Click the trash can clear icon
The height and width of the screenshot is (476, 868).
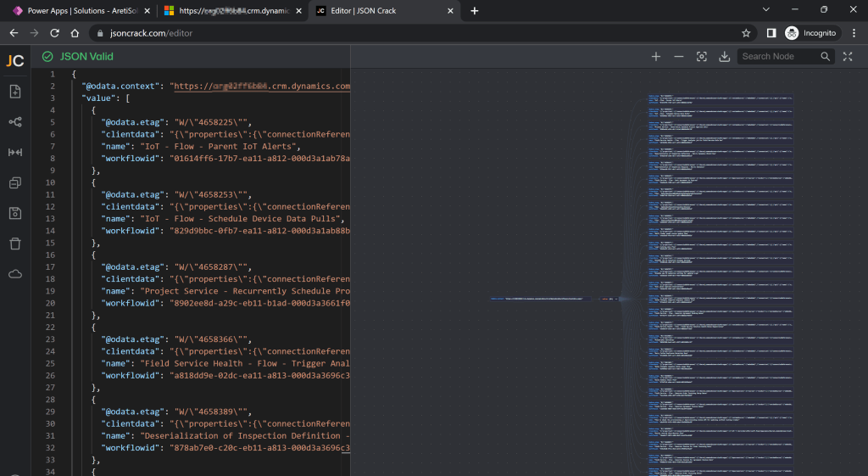point(15,244)
